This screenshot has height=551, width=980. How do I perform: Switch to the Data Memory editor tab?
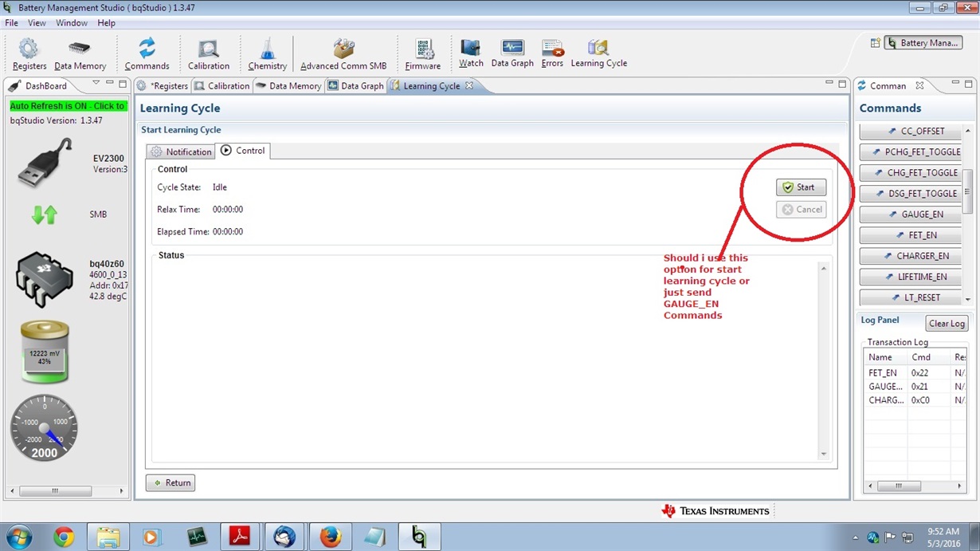pos(288,85)
